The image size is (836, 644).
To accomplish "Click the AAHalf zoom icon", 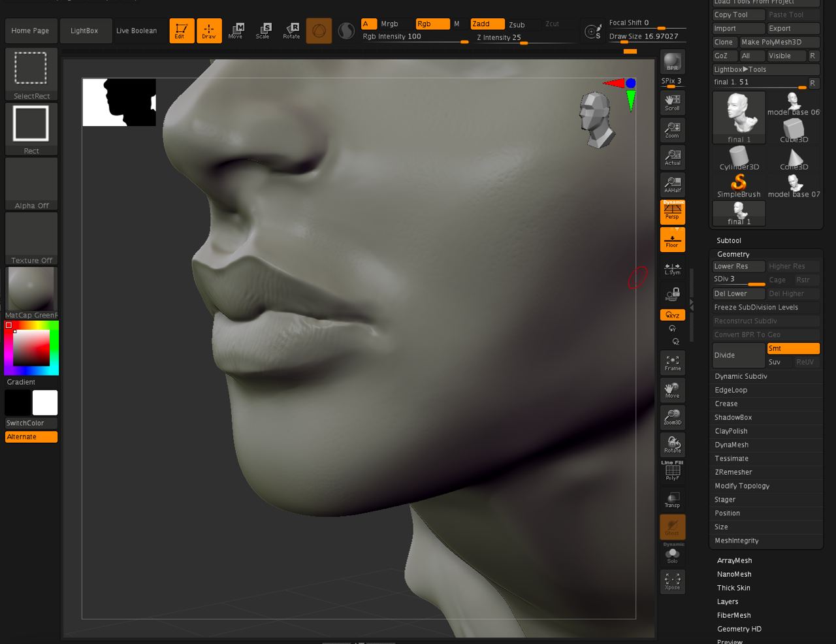I will tap(672, 184).
